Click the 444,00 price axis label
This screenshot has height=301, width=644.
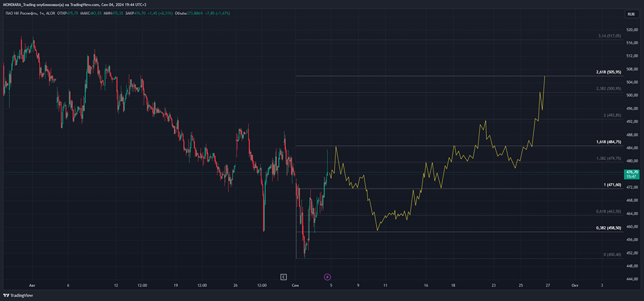[632, 279]
